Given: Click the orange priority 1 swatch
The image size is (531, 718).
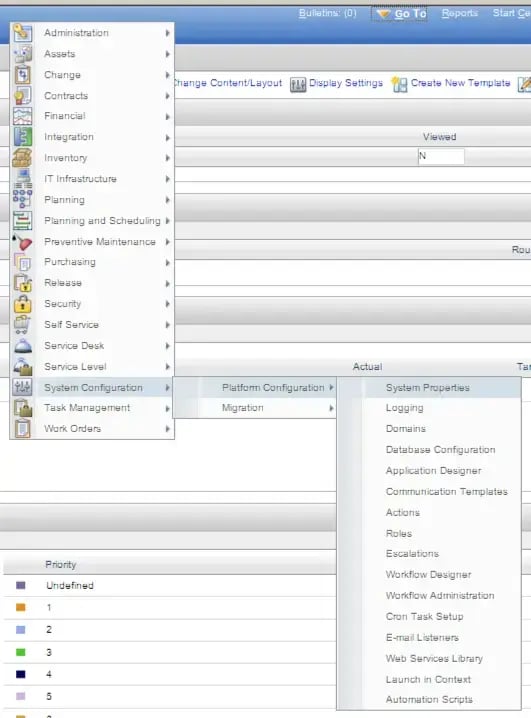Looking at the screenshot, I should pos(21,608).
